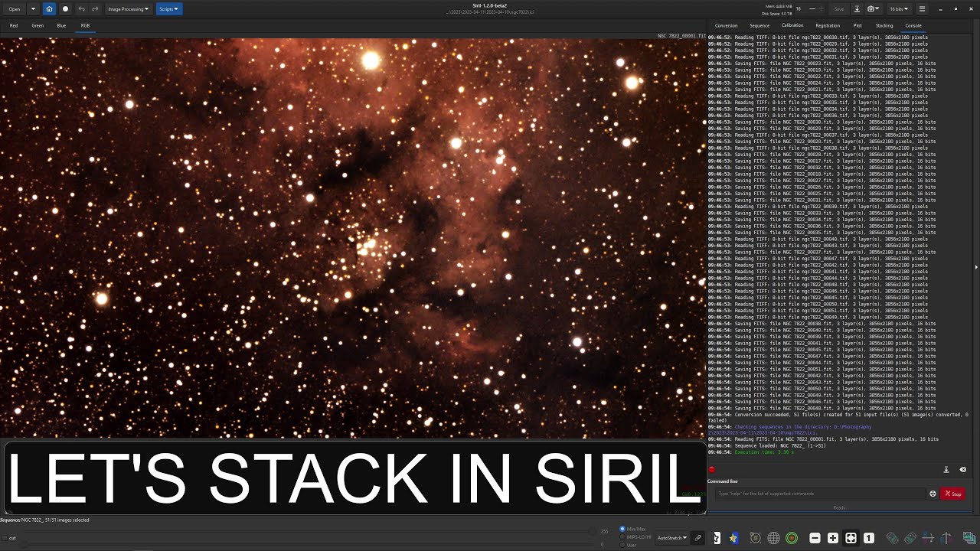
Task: Toggle false color rendering star icon
Action: pyautogui.click(x=734, y=538)
